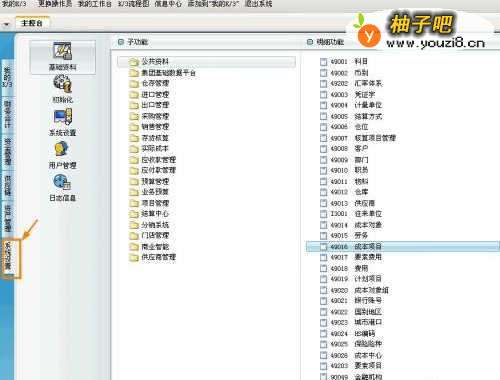Collapse the 明细功能 panel header toggle
Viewport: 500px width, 380px height.
point(310,42)
